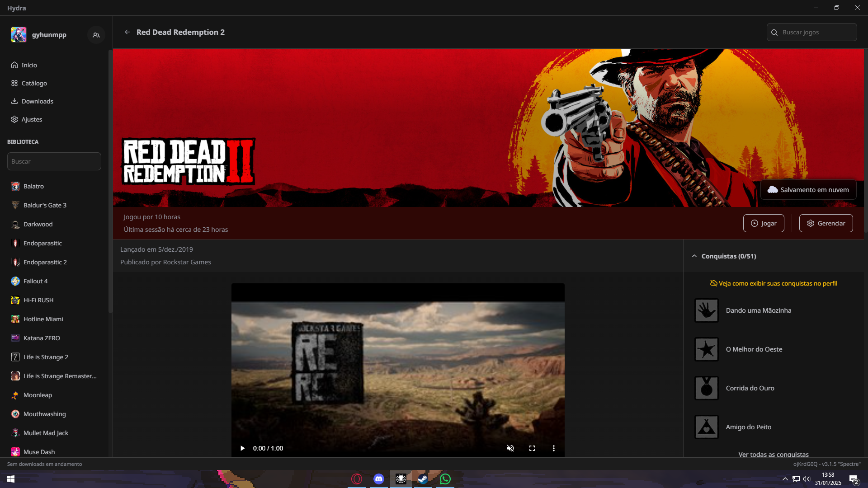The width and height of the screenshot is (868, 488).
Task: Open Ver todas as conquistas link
Action: click(773, 454)
